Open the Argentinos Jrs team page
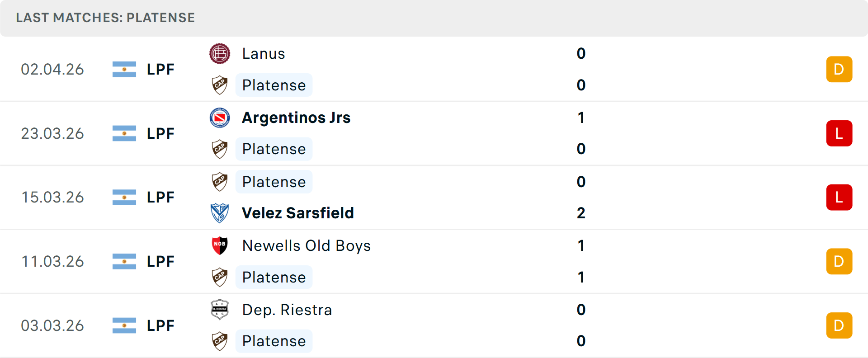Image resolution: width=868 pixels, height=358 pixels. click(296, 118)
